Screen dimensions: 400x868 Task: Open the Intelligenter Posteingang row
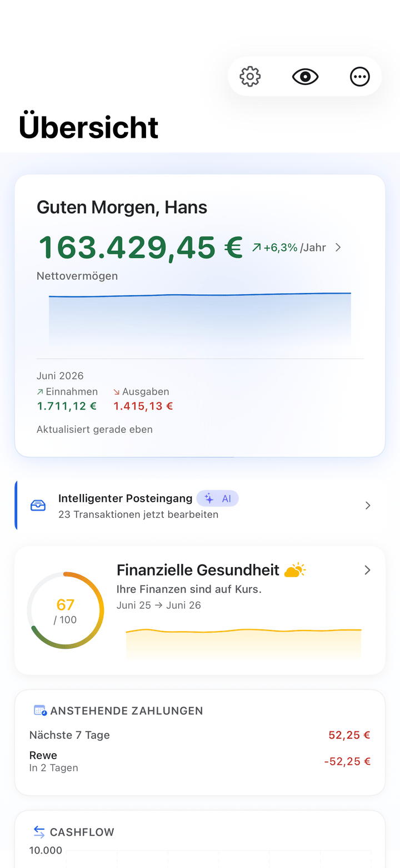pos(200,506)
